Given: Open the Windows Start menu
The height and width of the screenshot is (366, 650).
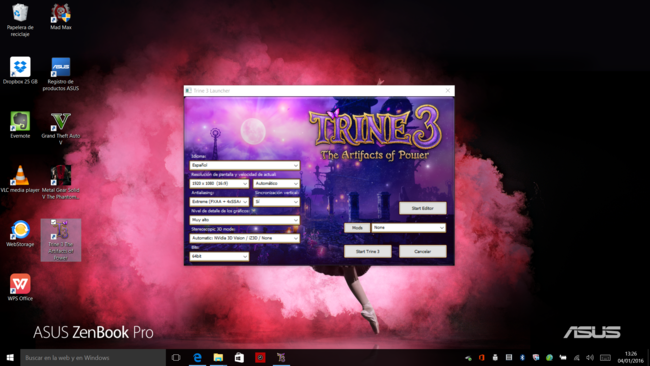Looking at the screenshot, I should pos(10,357).
